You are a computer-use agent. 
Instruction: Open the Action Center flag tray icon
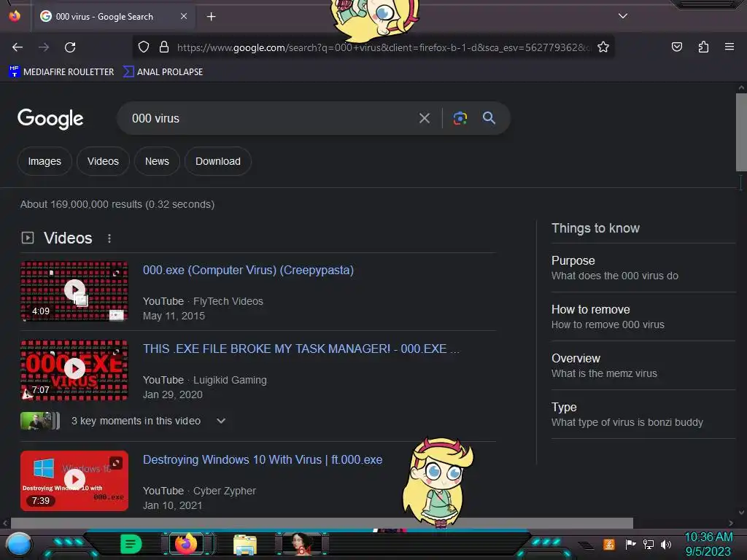pyautogui.click(x=630, y=544)
